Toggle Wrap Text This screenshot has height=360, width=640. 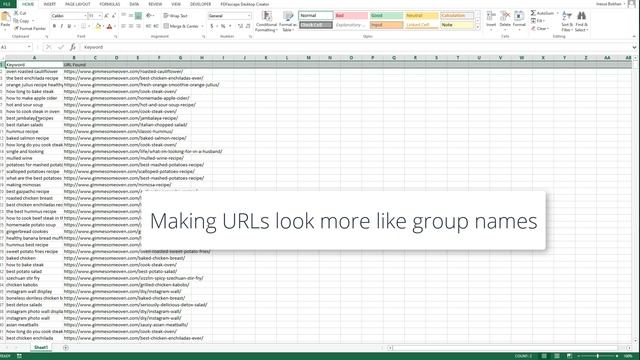(x=176, y=16)
